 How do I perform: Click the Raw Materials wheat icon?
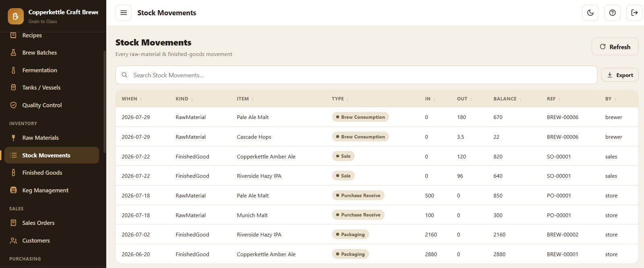click(13, 138)
